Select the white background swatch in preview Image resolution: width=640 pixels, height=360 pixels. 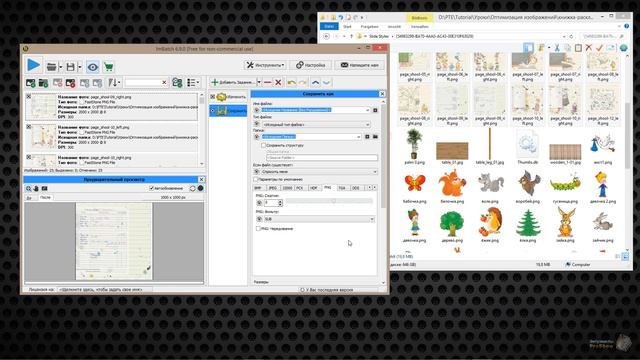[x=193, y=188]
